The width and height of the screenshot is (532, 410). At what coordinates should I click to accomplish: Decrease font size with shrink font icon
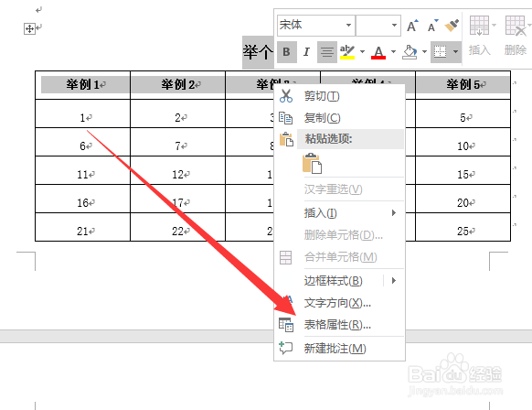click(x=432, y=26)
